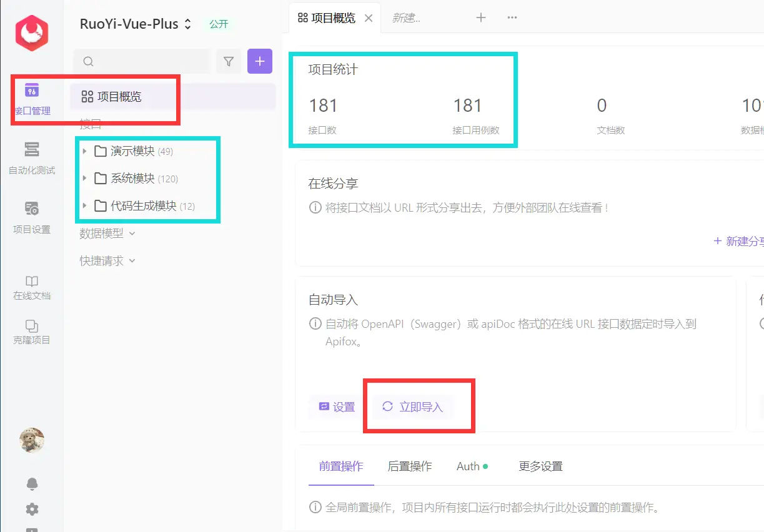Select 项目概览 in the tree
Viewport: 764px width, 532px height.
coord(173,97)
